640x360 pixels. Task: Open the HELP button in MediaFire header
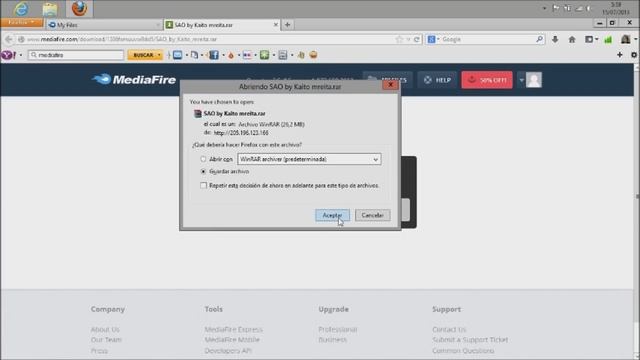pyautogui.click(x=438, y=80)
